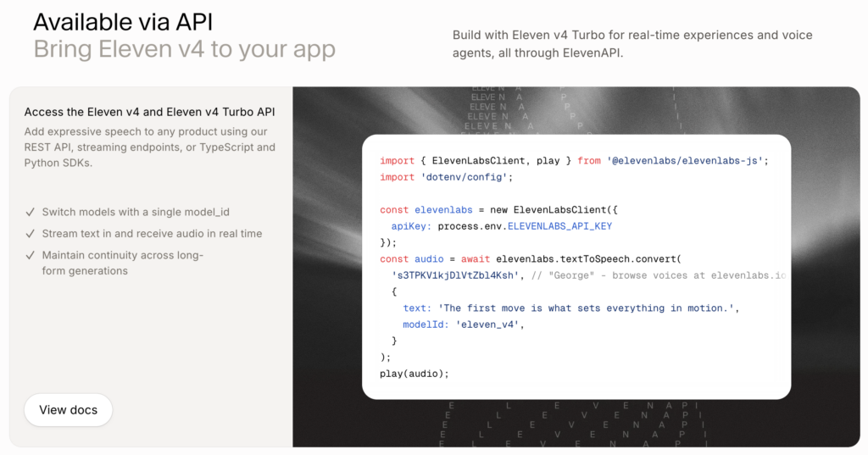This screenshot has width=868, height=455.
Task: Click the modelId: 'eleven_v4' code line
Action: [x=464, y=325]
